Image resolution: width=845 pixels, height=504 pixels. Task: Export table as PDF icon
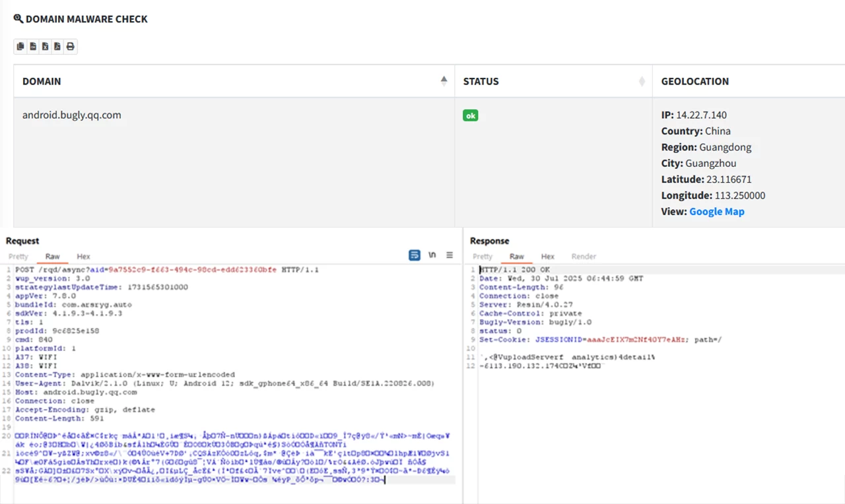coord(57,46)
